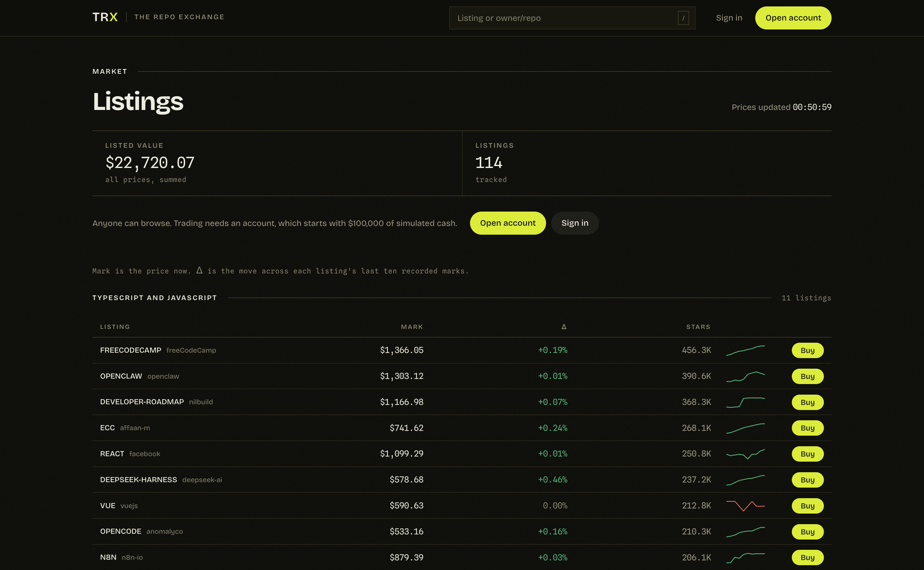
Task: Click owner name freeCodeCamp
Action: click(191, 351)
